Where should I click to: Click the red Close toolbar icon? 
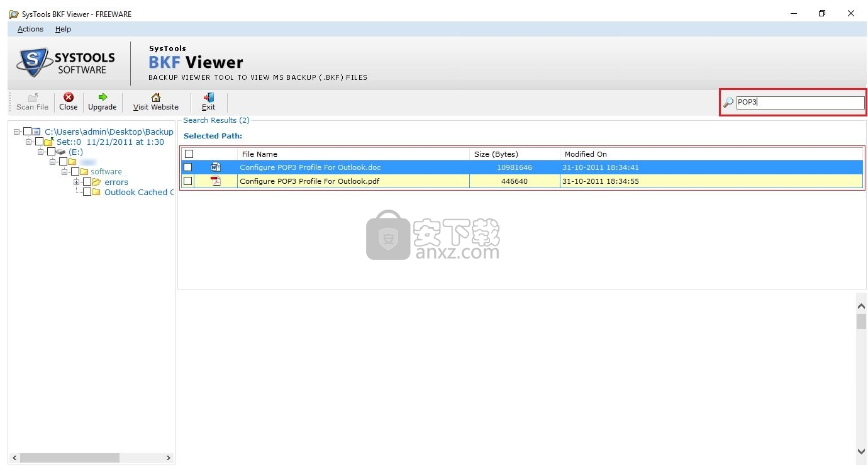point(69,97)
